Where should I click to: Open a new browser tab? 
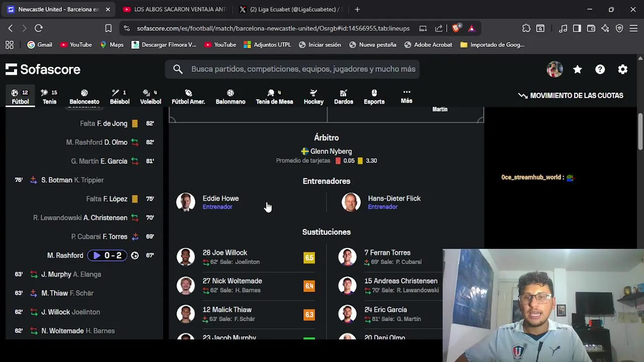(357, 9)
